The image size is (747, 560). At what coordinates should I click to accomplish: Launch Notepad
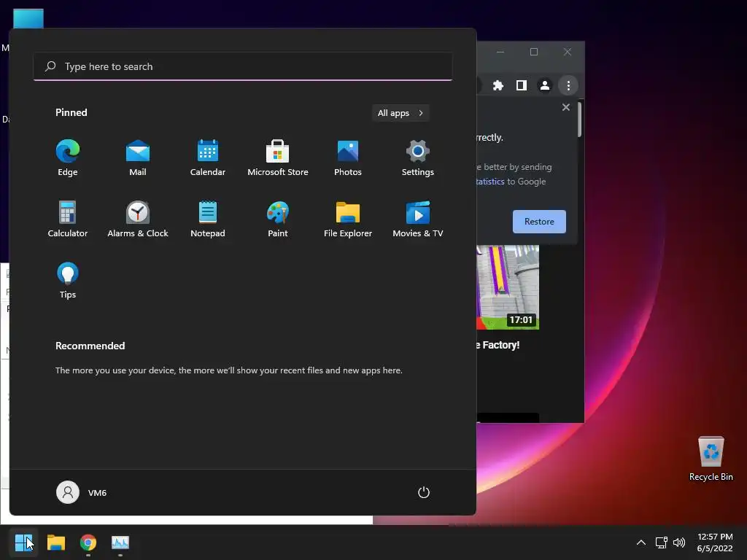(208, 219)
